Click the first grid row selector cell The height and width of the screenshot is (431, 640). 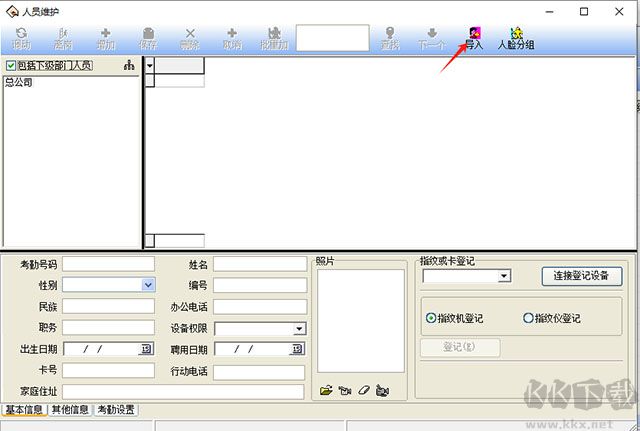tap(150, 80)
